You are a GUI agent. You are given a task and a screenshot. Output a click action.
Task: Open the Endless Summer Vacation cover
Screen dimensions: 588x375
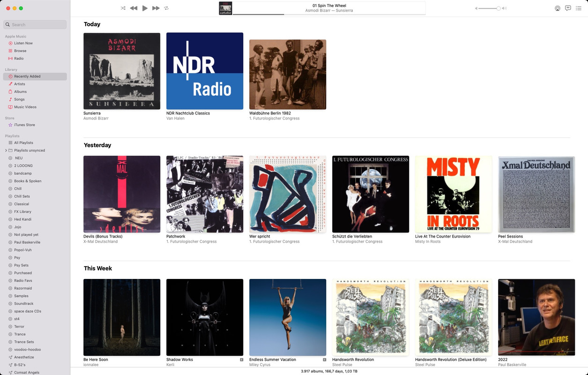tap(288, 317)
